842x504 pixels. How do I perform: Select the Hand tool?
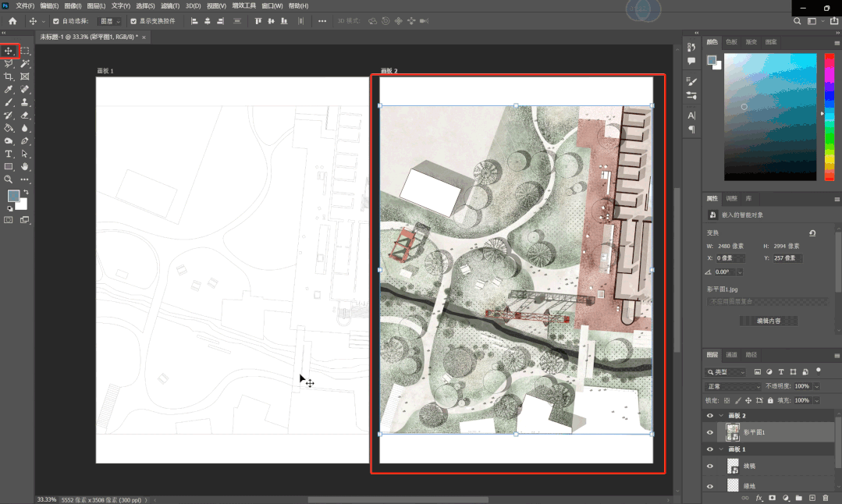[25, 167]
